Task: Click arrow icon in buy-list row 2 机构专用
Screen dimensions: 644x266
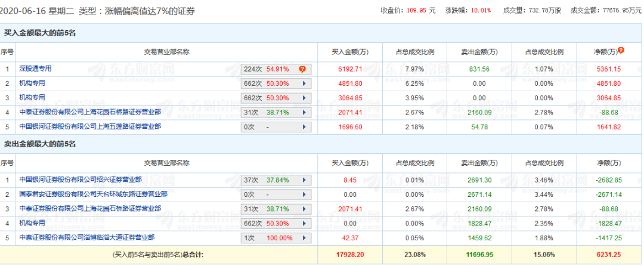Action: coord(304,83)
